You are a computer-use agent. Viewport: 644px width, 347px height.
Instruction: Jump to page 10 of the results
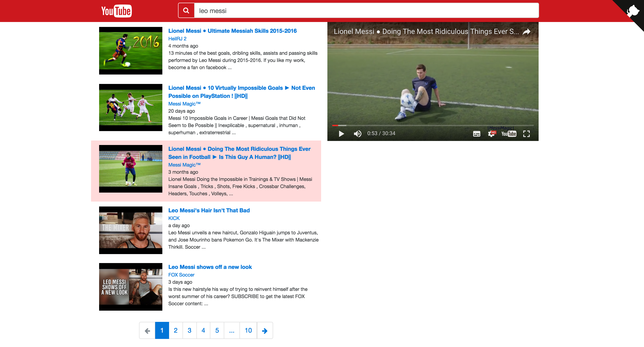248,330
